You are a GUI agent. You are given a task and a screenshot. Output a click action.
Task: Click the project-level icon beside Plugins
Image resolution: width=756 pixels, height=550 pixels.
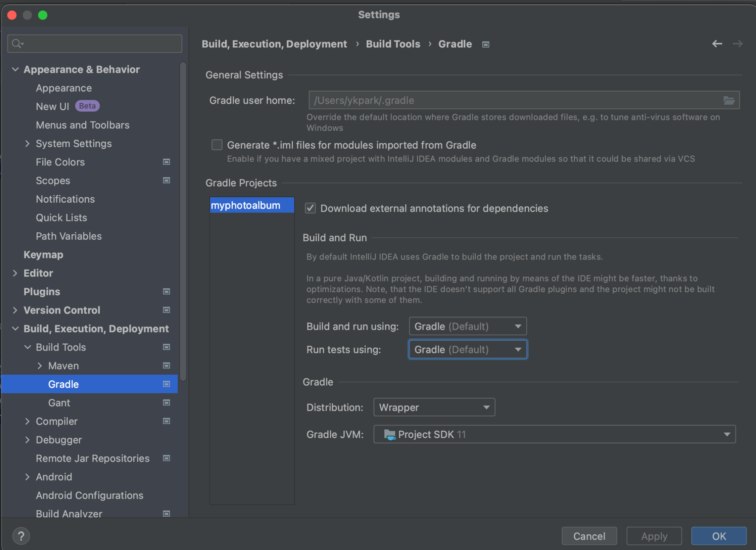click(166, 291)
